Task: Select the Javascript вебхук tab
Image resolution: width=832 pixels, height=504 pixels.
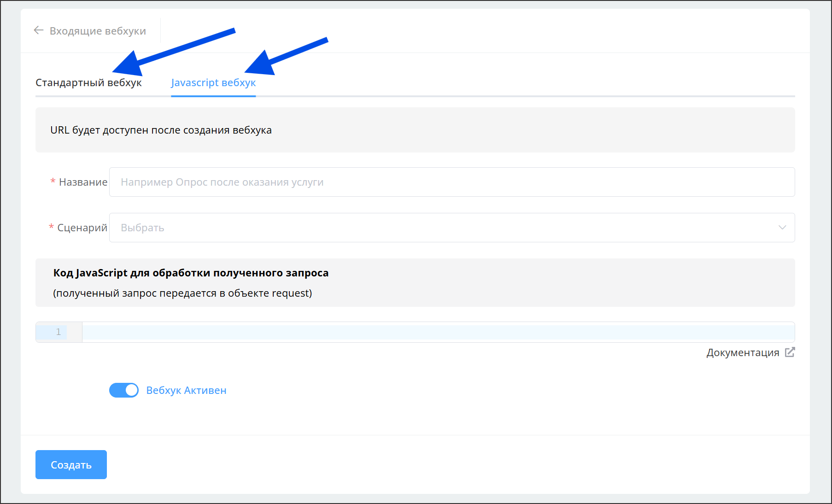Action: pyautogui.click(x=213, y=83)
